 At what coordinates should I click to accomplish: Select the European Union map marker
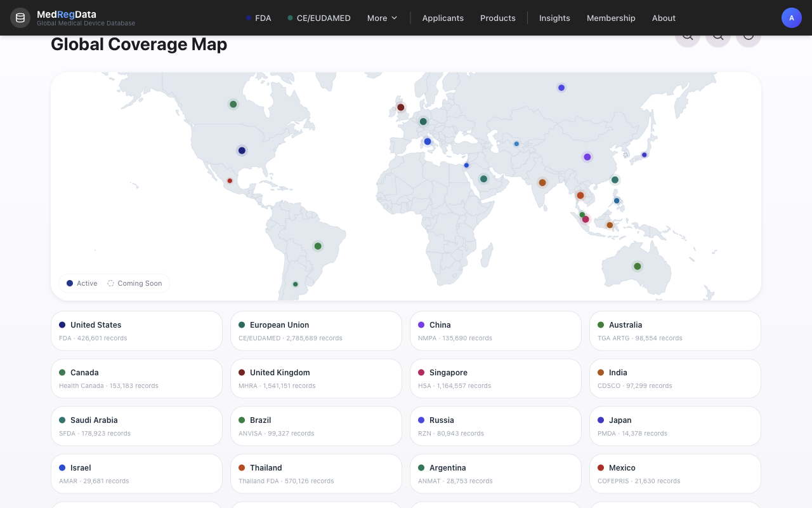[x=423, y=122]
